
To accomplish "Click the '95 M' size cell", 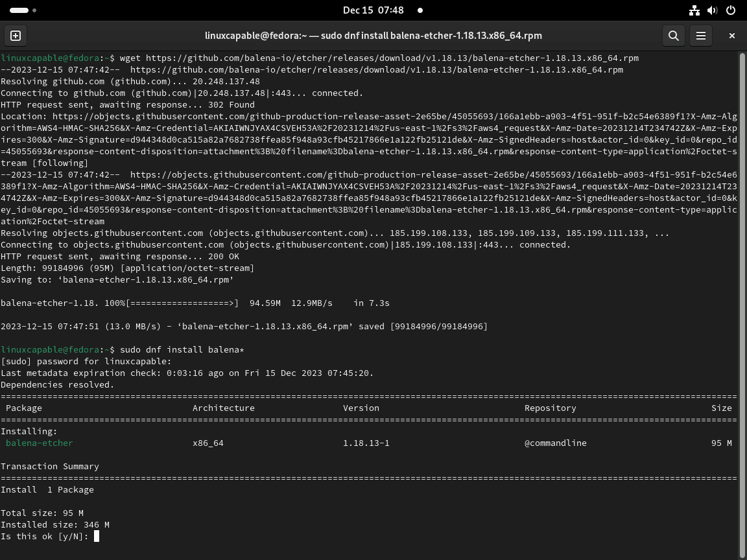I will coord(721,443).
